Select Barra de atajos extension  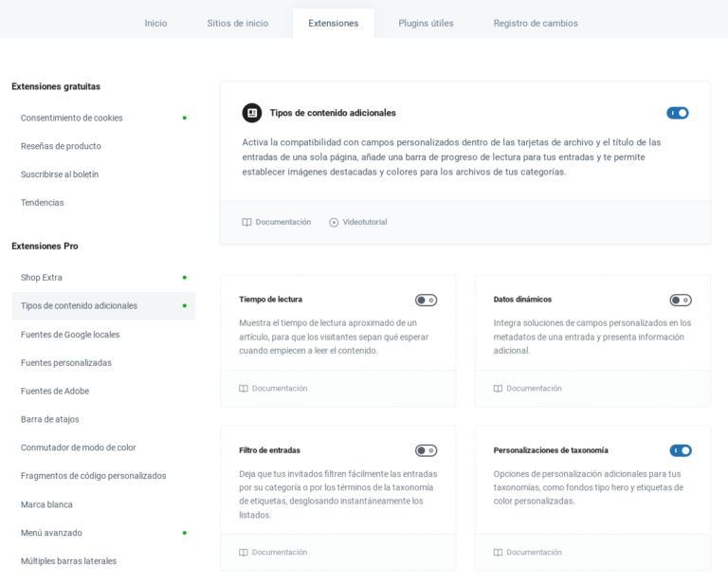(103, 420)
